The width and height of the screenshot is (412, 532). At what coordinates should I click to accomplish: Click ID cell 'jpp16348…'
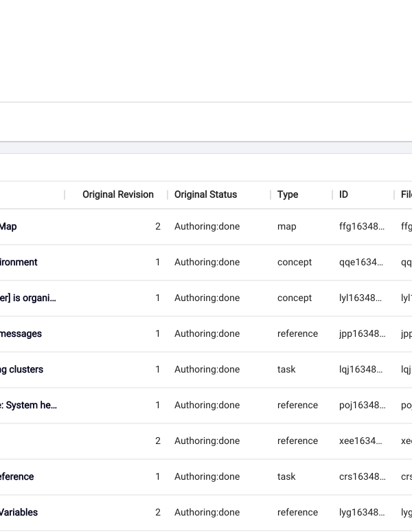click(x=362, y=334)
